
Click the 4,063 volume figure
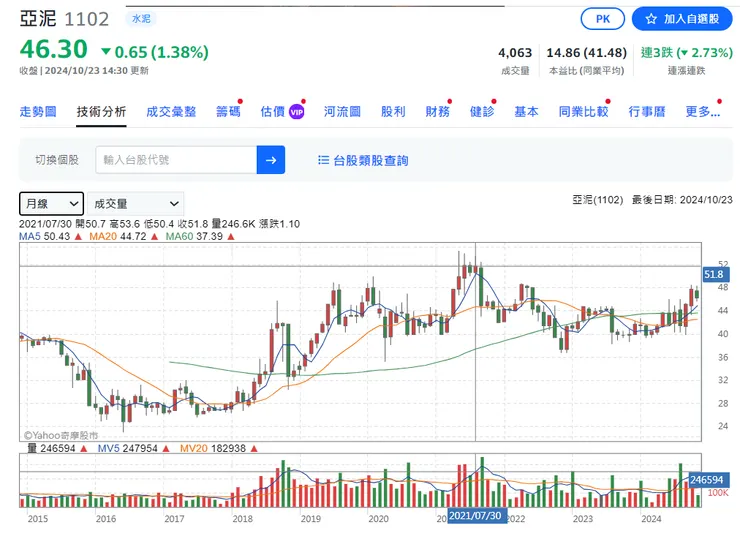pyautogui.click(x=515, y=53)
